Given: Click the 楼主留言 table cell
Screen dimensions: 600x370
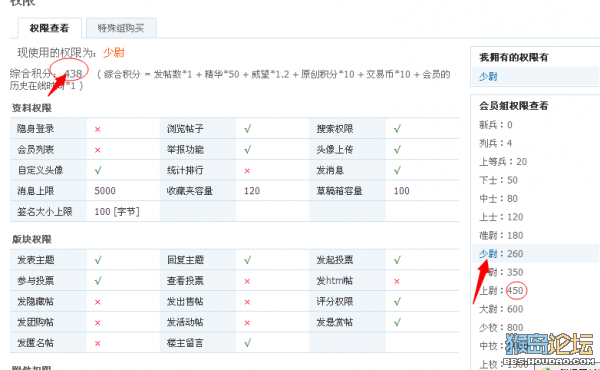Looking at the screenshot, I should click(x=198, y=342).
